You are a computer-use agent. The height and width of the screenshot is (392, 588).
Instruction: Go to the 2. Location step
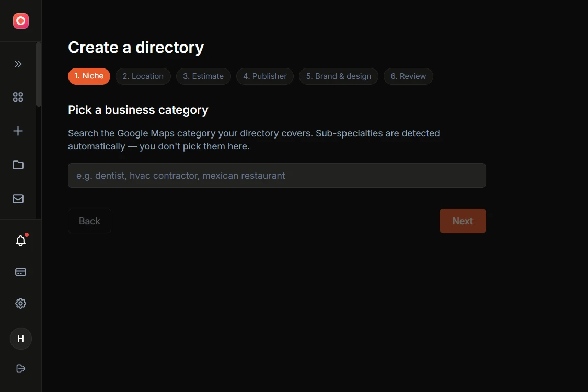pos(143,76)
